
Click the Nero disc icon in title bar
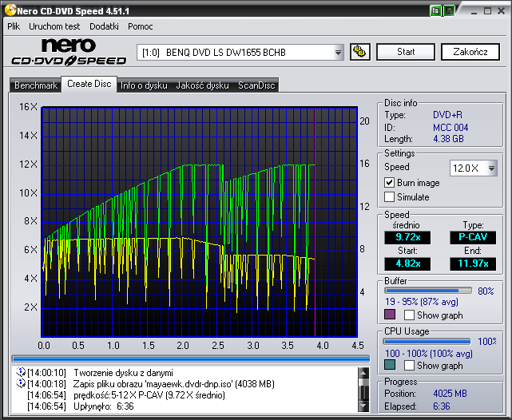point(10,10)
